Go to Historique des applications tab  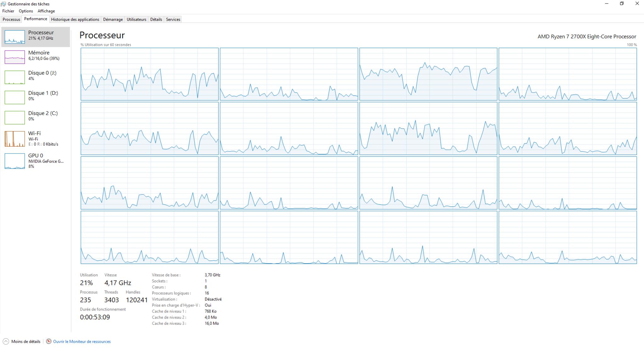75,20
